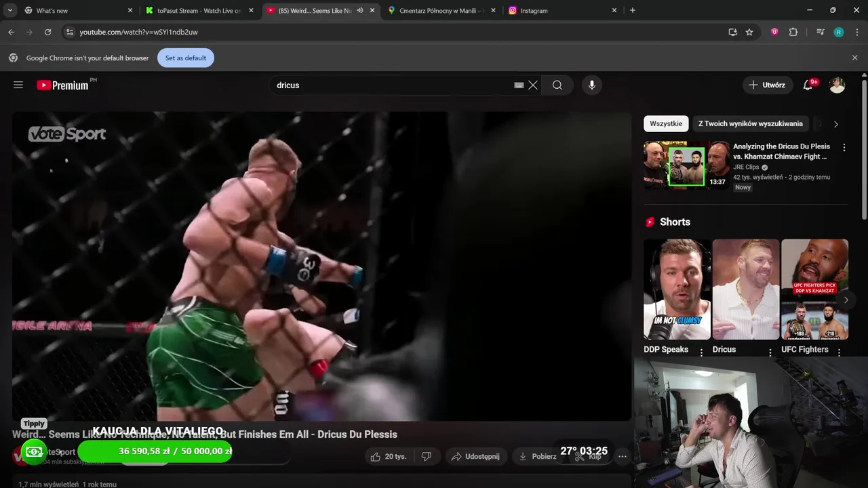Open Chrome extensions puzzle icon
The width and height of the screenshot is (868, 488).
point(793,32)
